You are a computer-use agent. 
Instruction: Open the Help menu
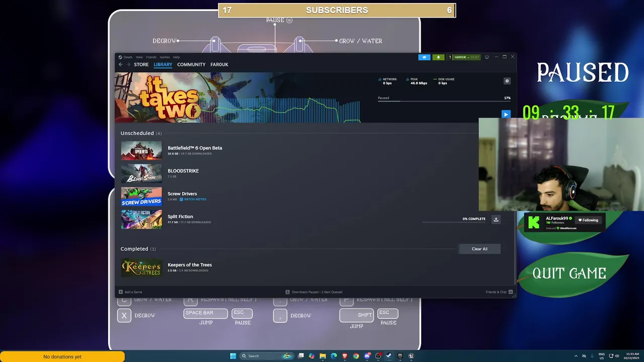pyautogui.click(x=176, y=57)
